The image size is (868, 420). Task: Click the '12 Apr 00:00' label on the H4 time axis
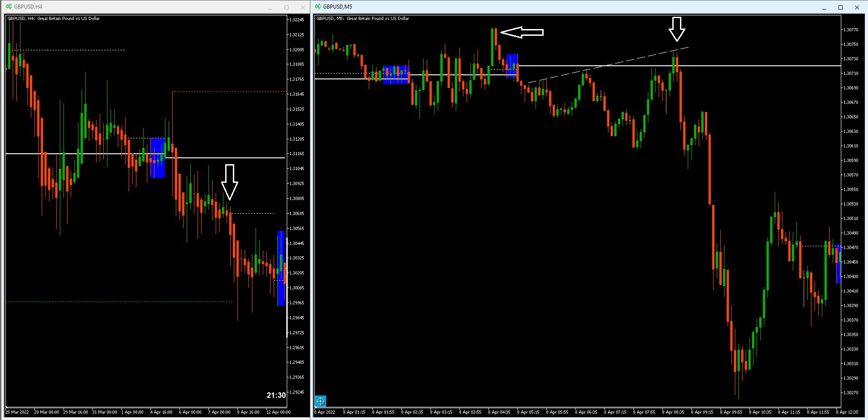[278, 412]
